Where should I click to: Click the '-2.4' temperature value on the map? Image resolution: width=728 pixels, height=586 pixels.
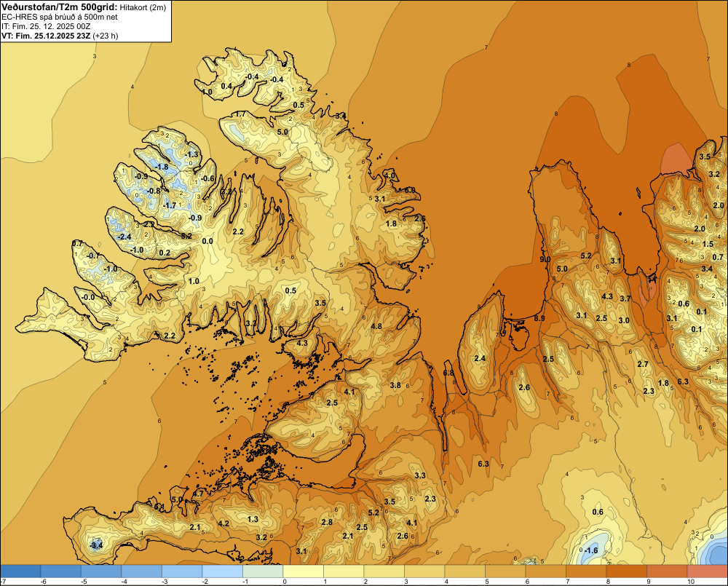[124, 237]
